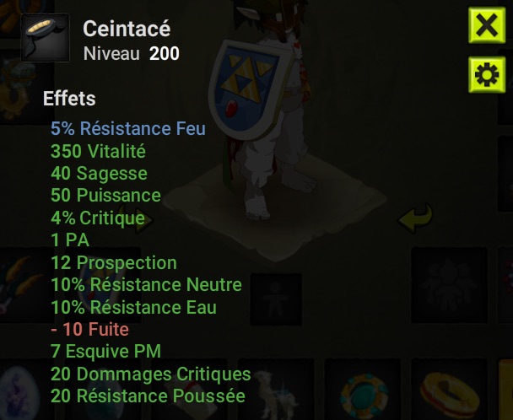Click the 1 PA effect line
This screenshot has height=420, width=513.
pos(70,240)
